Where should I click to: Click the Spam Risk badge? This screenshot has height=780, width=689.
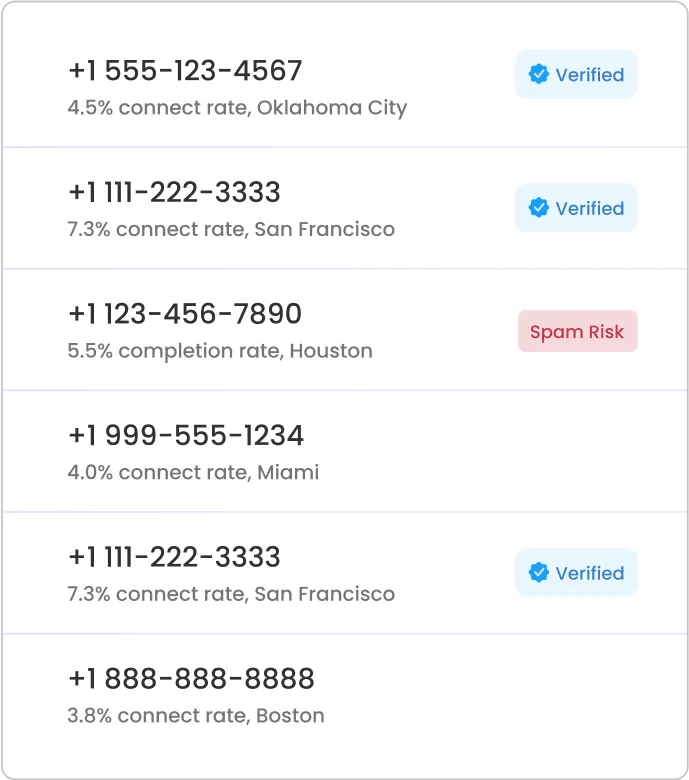[578, 331]
